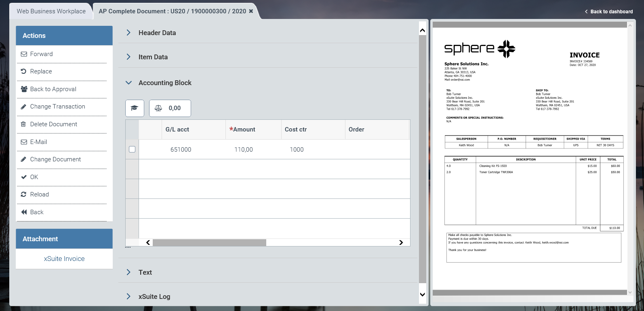The image size is (644, 311).
Task: Click the horizontal scrollbar under accounting table
Action: pyautogui.click(x=209, y=242)
